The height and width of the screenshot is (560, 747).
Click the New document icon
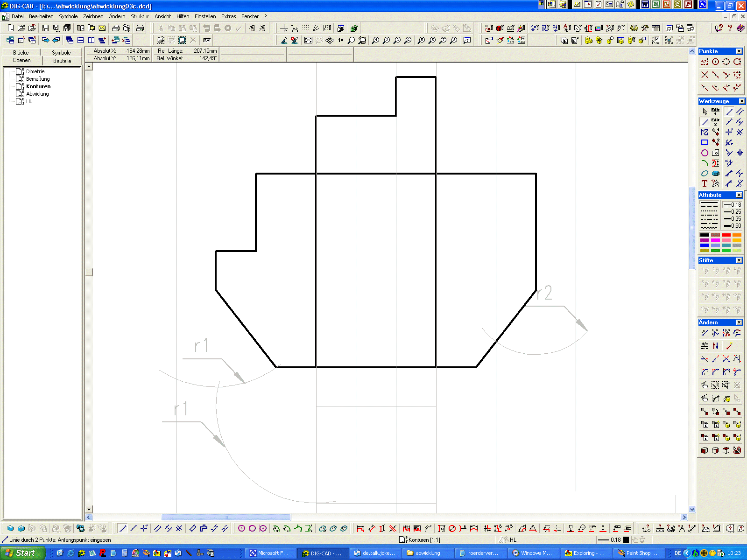coord(11,28)
